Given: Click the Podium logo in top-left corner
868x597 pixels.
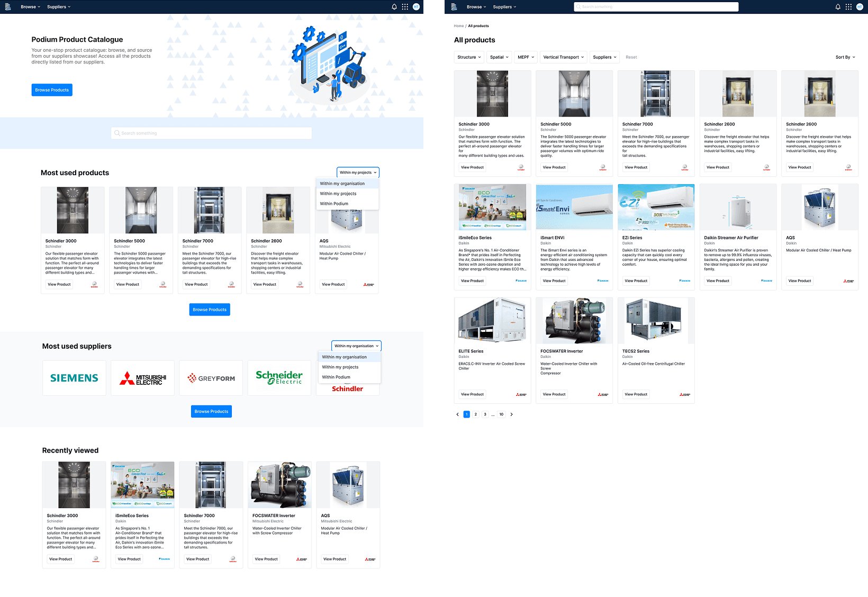Looking at the screenshot, I should click(7, 6).
